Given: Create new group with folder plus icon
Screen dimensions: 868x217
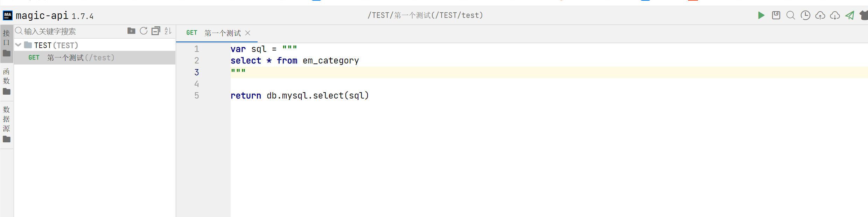Looking at the screenshot, I should pos(131,31).
